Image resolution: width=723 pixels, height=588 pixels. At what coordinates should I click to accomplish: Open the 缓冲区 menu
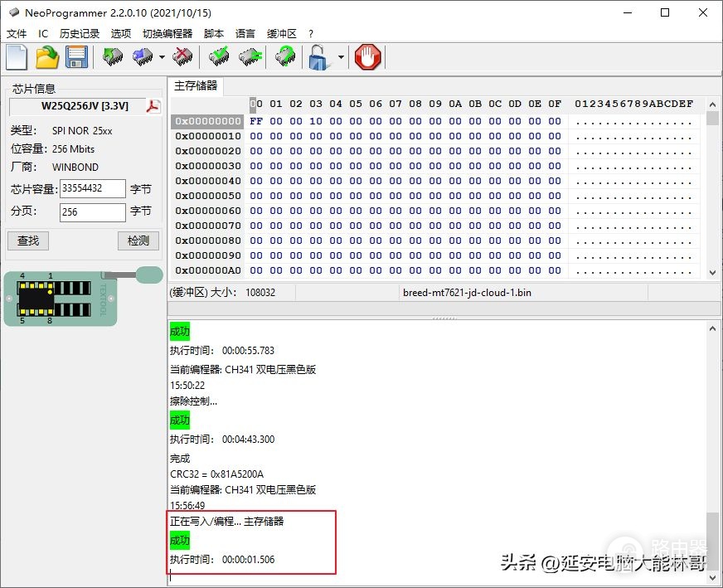pos(281,34)
